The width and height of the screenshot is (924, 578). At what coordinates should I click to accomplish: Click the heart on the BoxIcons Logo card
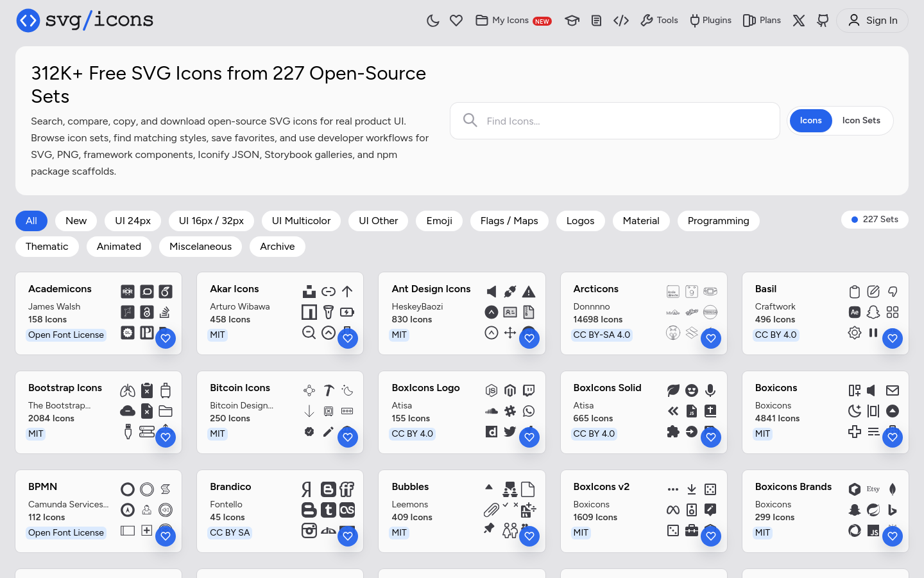click(529, 437)
